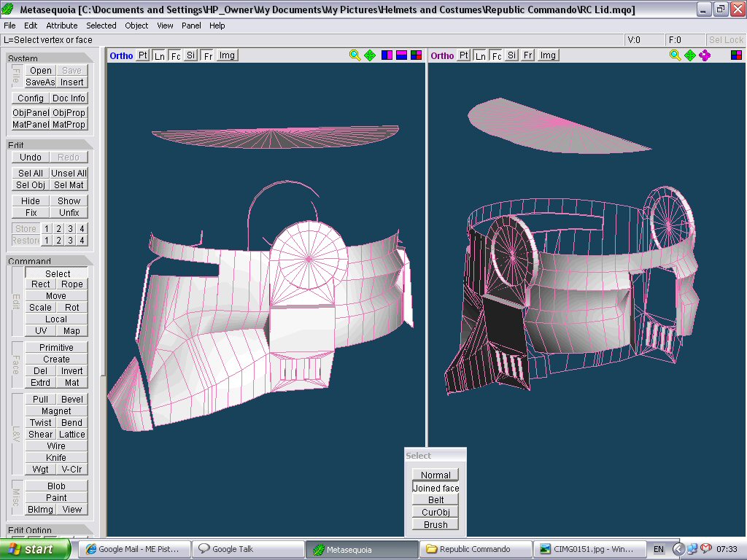
Task: Collapse the vertical Edit group beside Scale
Action: 16,301
